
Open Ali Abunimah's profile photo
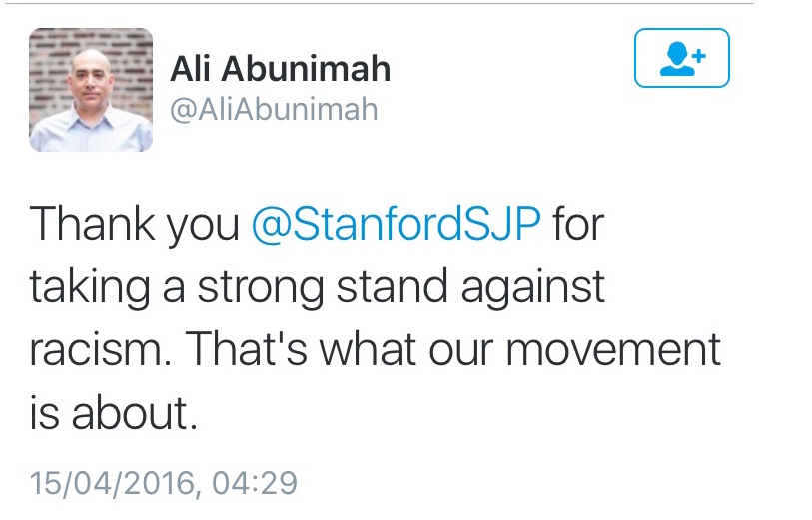[91, 90]
